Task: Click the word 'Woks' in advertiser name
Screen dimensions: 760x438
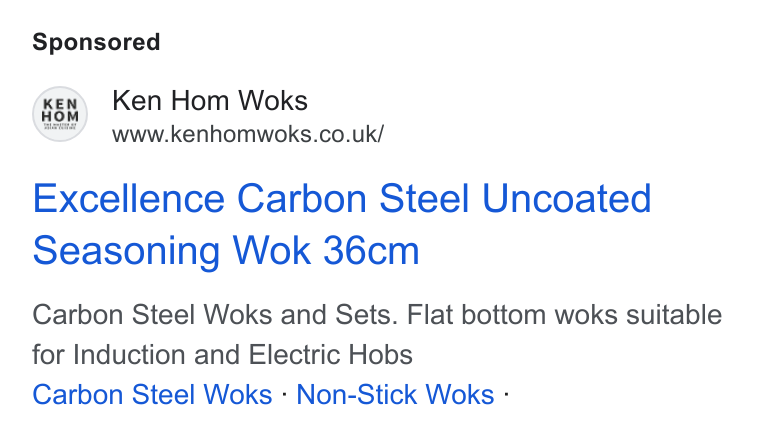Action: [x=273, y=101]
